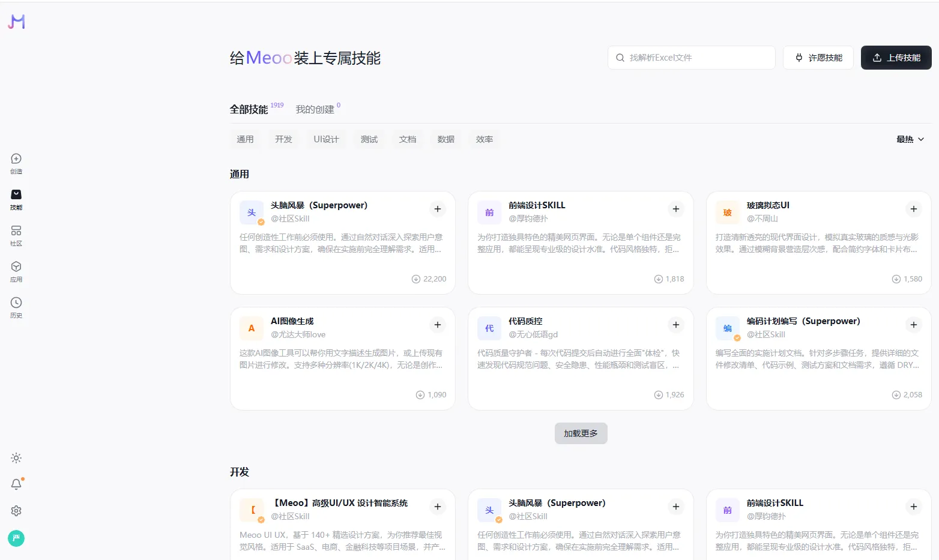The width and height of the screenshot is (939, 560).
Task: Focus the 找解析Excel文件 search field
Action: 692,58
